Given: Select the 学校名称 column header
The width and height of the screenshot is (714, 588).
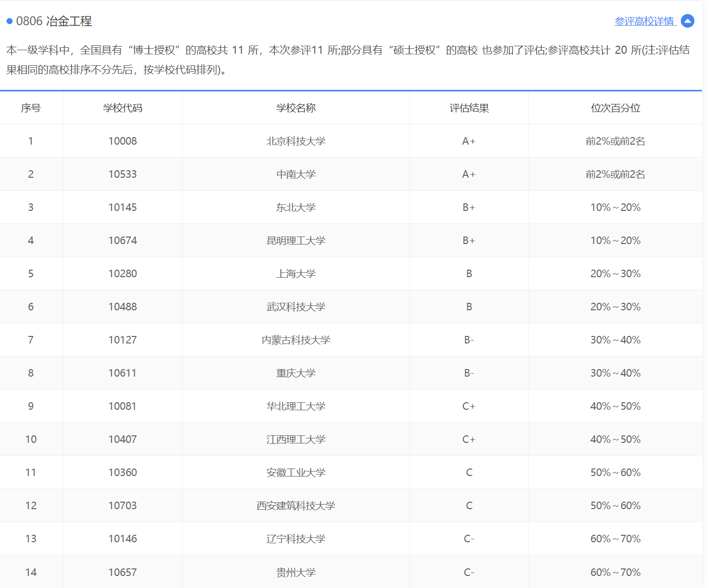Looking at the screenshot, I should pos(295,108).
